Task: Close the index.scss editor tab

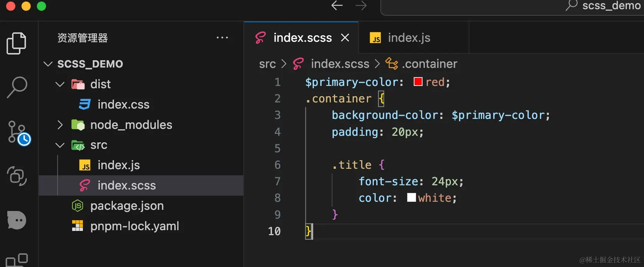Action: [x=345, y=38]
